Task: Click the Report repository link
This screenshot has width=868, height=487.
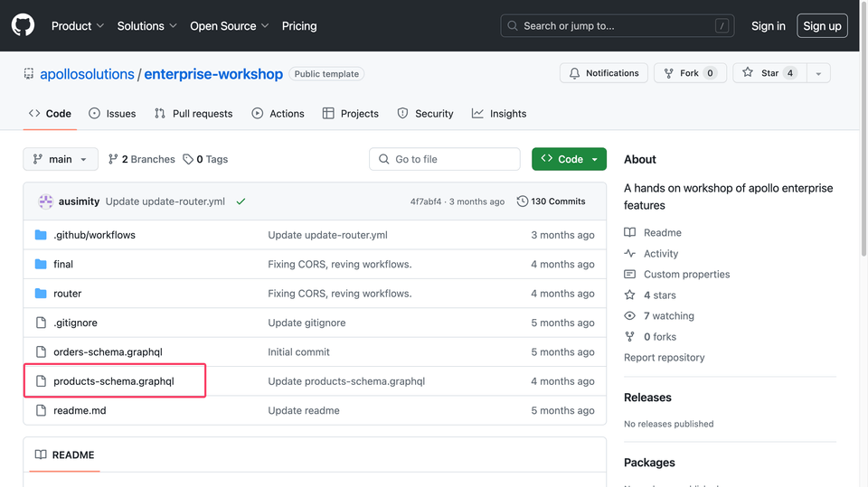Action: point(664,358)
